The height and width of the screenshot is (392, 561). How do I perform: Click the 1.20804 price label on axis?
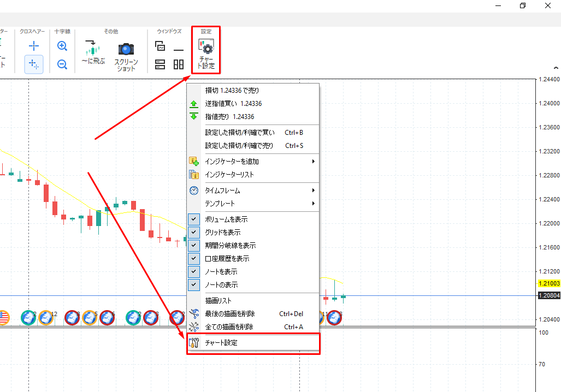(x=549, y=295)
